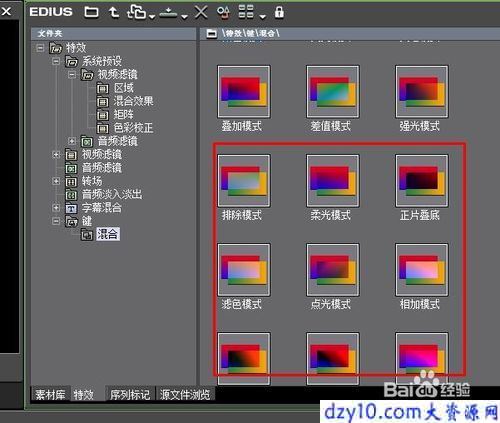
Task: Click the add-to-timeline folder icon
Action: (137, 12)
